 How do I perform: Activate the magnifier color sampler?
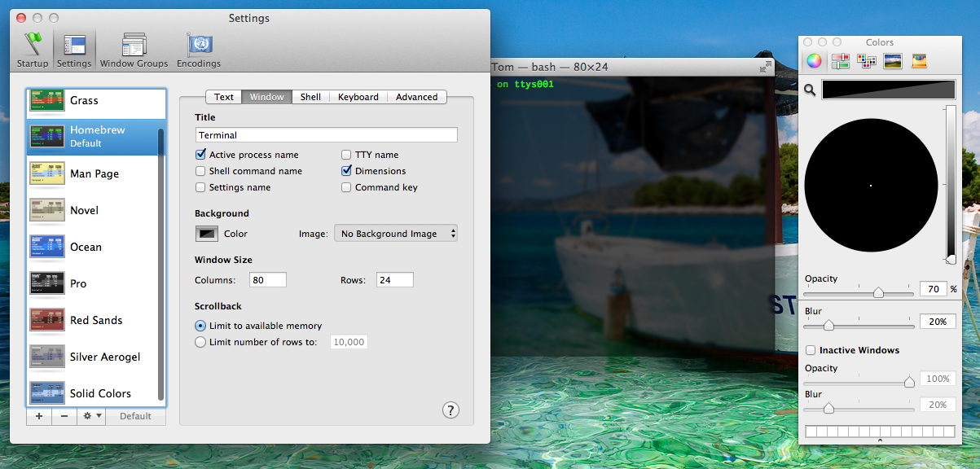(810, 90)
